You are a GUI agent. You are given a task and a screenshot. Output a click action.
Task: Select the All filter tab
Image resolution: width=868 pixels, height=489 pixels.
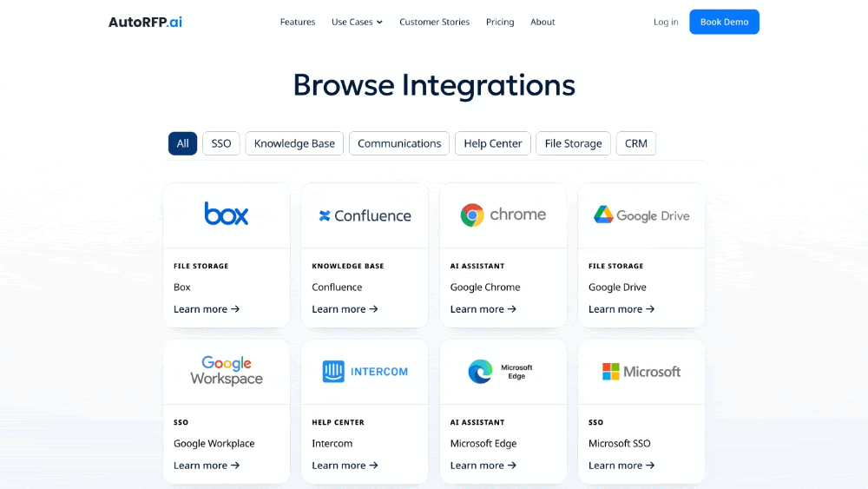coord(182,143)
